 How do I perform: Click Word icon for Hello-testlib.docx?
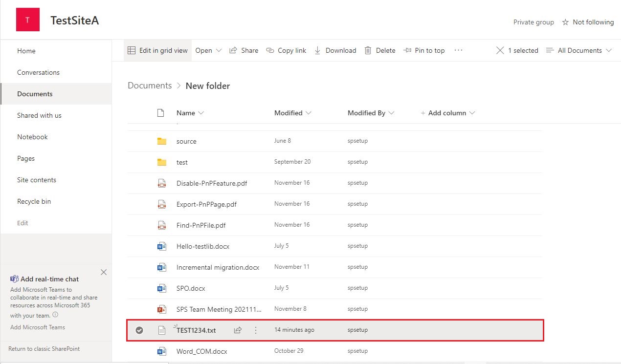(162, 246)
